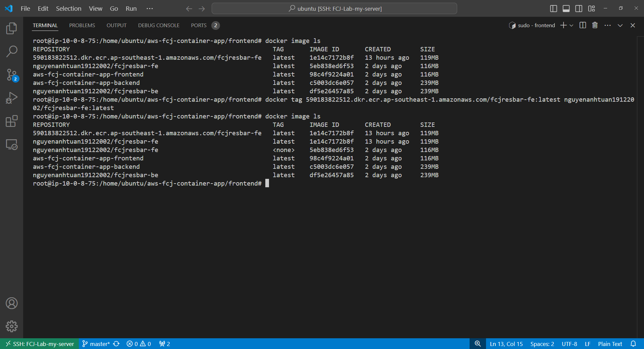The height and width of the screenshot is (349, 644).
Task: Switch to the OUTPUT tab
Action: (116, 26)
